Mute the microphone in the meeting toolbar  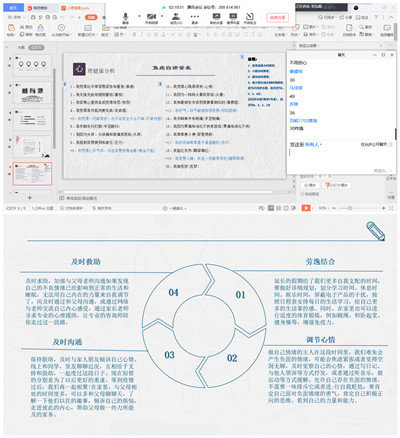tap(125, 17)
